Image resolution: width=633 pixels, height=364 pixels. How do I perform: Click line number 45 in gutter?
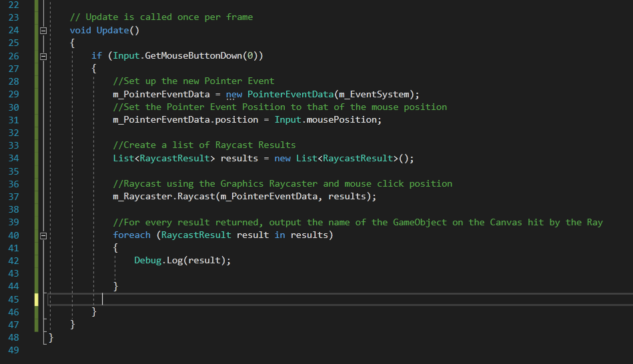(x=14, y=299)
